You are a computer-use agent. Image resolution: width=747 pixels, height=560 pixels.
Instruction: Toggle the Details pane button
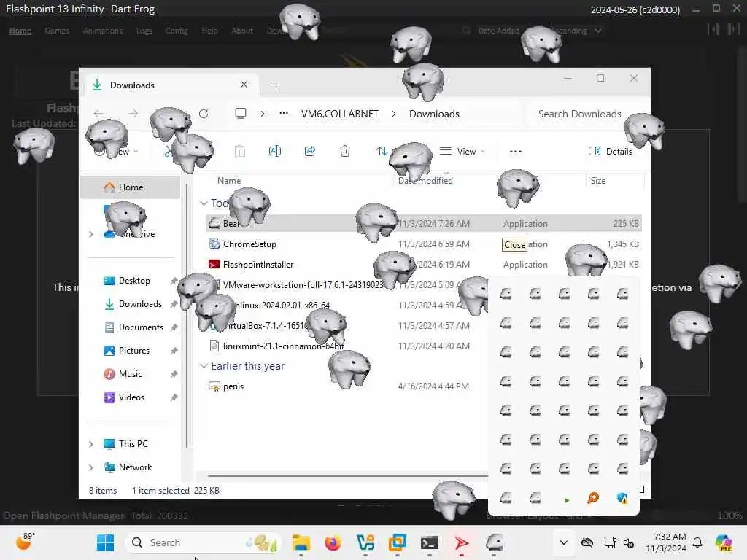tap(611, 152)
